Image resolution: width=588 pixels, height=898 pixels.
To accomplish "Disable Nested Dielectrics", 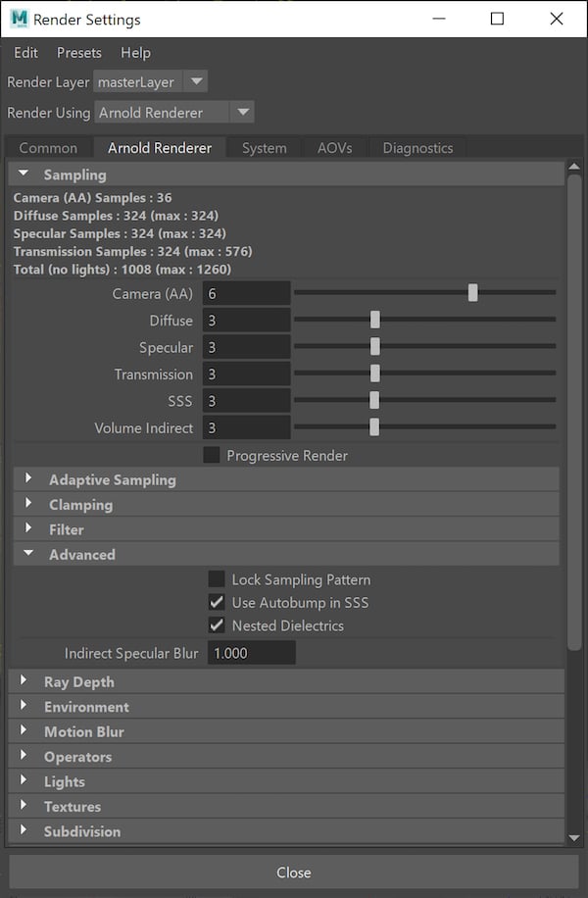I will (x=217, y=624).
